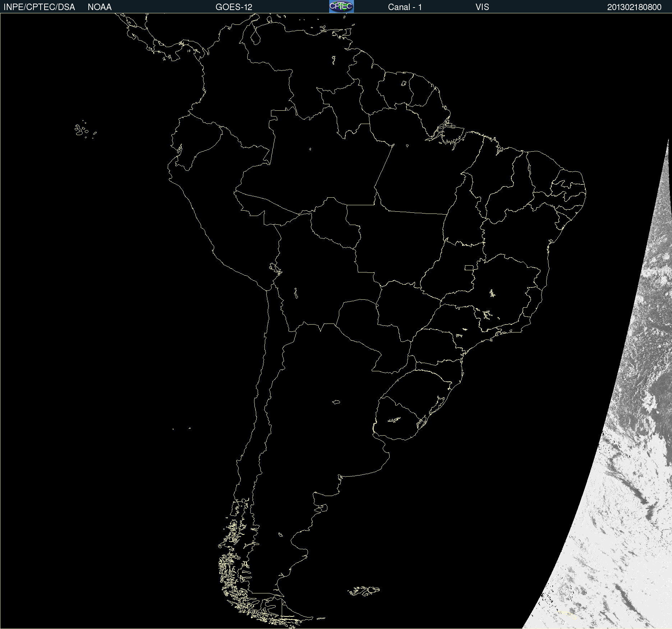Click the 201302180800 timestamp
Image resolution: width=672 pixels, height=629 pixels.
pyautogui.click(x=634, y=7)
